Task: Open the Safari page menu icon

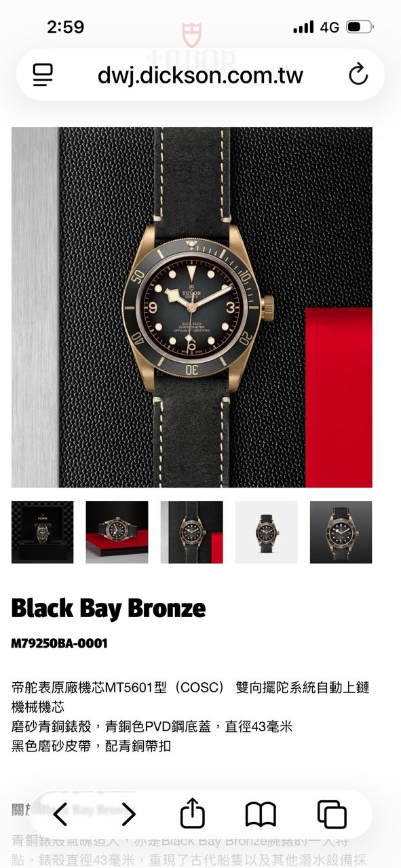Action: point(43,75)
